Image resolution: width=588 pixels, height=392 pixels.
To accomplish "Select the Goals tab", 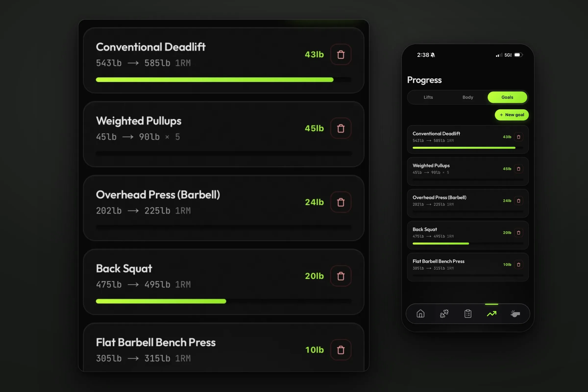I will pos(507,97).
